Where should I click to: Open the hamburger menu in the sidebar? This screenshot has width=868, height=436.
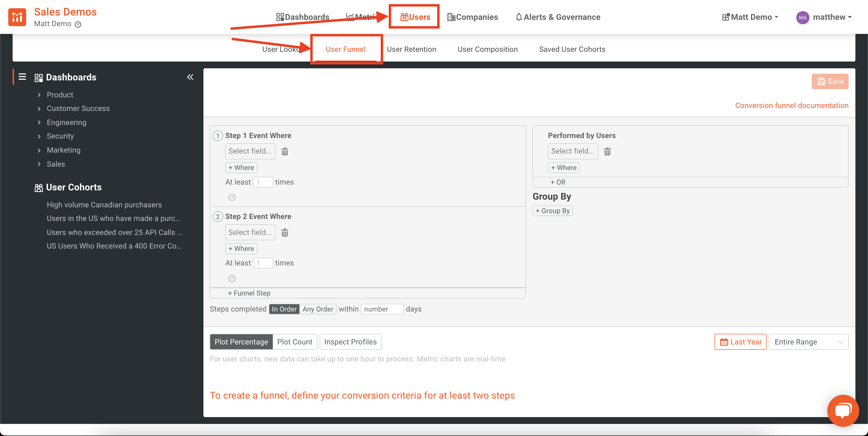pyautogui.click(x=22, y=77)
